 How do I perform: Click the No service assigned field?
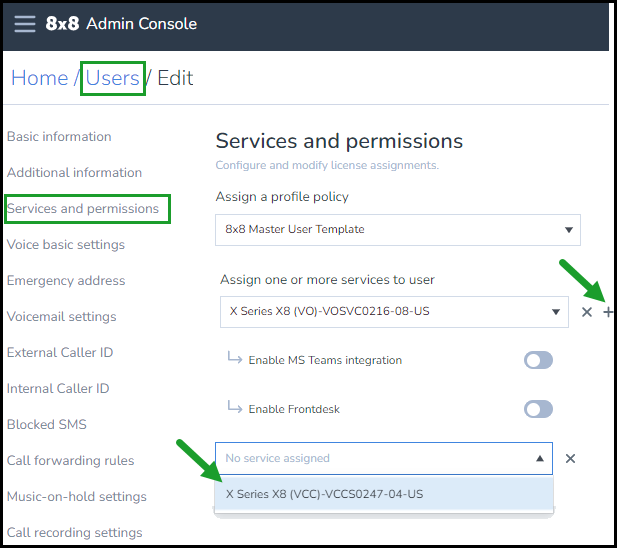(384, 458)
